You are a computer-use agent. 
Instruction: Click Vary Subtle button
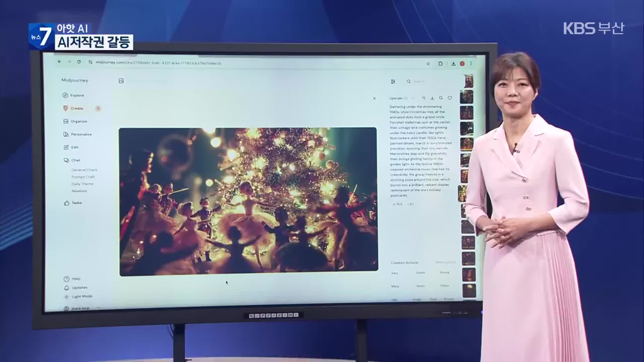420,273
